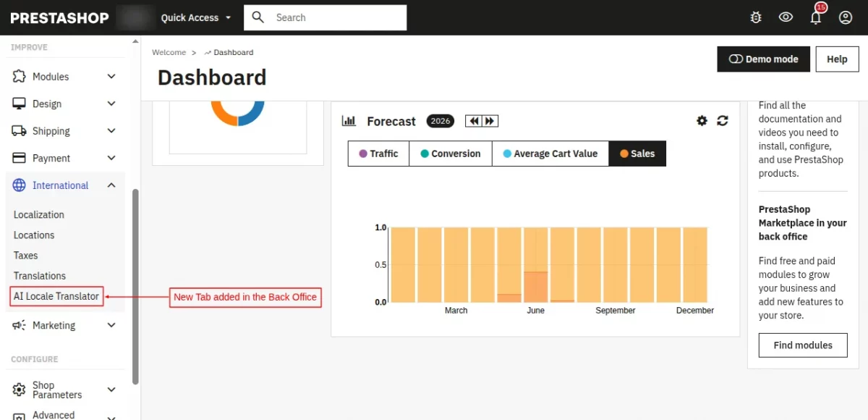This screenshot has height=420, width=868.
Task: Click the sidebar vertical scrollbar
Action: pyautogui.click(x=135, y=287)
